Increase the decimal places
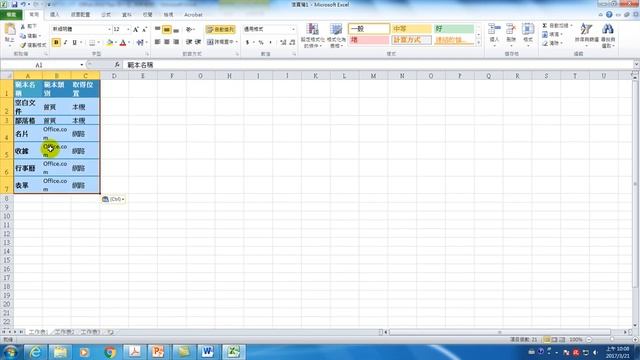 click(283, 42)
